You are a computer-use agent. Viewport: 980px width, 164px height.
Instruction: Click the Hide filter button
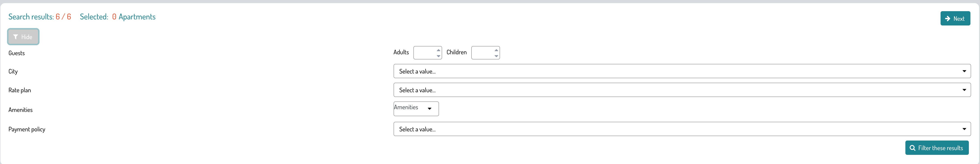(x=23, y=37)
